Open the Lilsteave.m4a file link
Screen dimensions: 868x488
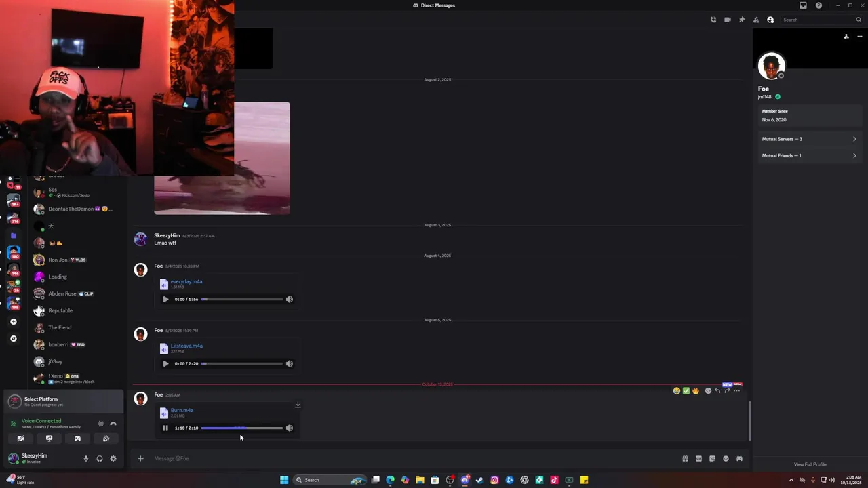tap(186, 346)
